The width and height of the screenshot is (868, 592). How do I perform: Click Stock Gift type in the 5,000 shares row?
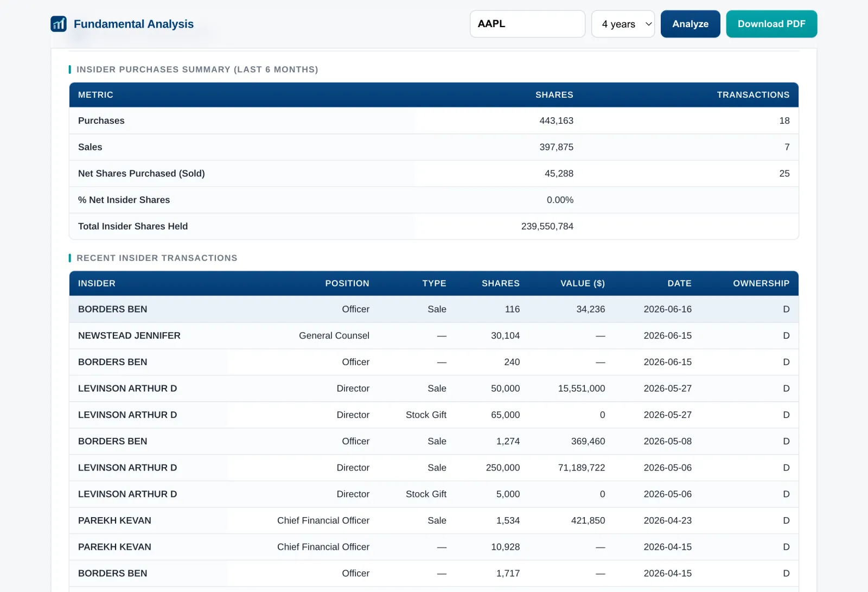[426, 494]
